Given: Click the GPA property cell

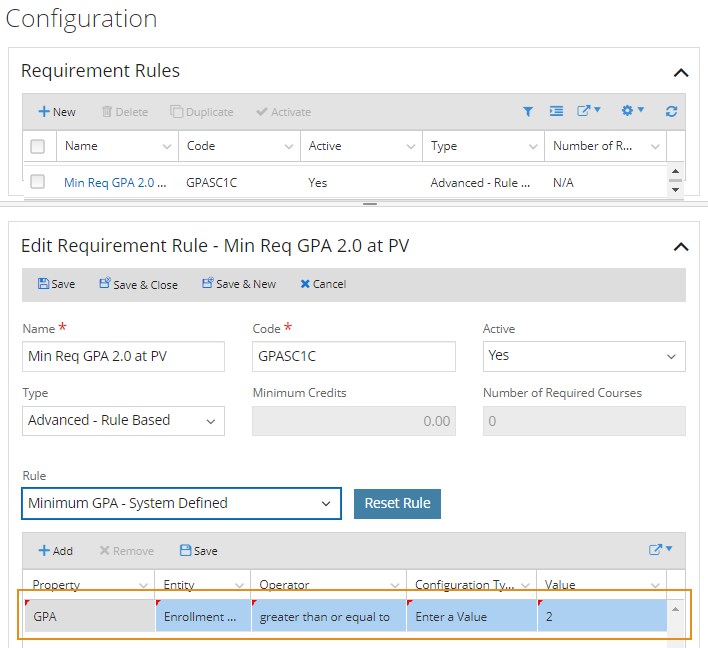Looking at the screenshot, I should click(x=89, y=616).
